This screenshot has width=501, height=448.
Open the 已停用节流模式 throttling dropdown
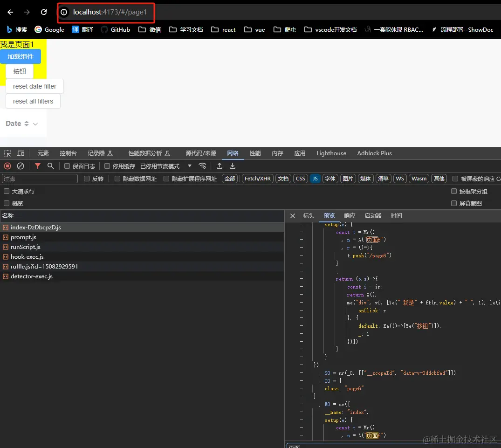[x=166, y=166]
